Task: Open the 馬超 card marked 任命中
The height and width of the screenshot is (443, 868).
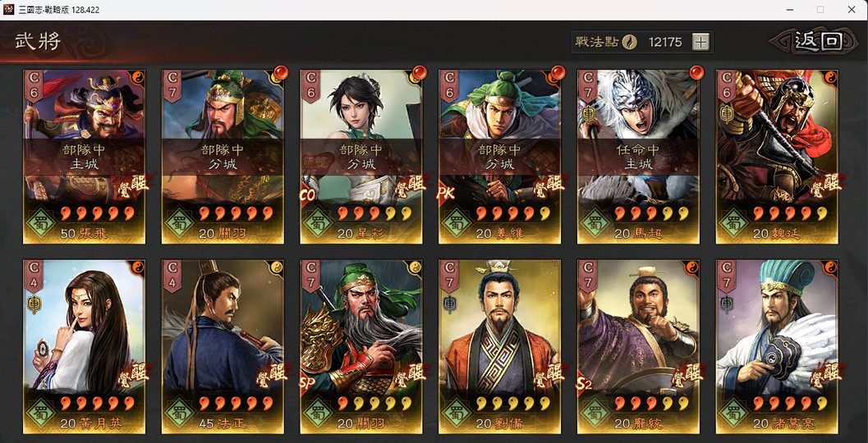Action: pyautogui.click(x=638, y=157)
